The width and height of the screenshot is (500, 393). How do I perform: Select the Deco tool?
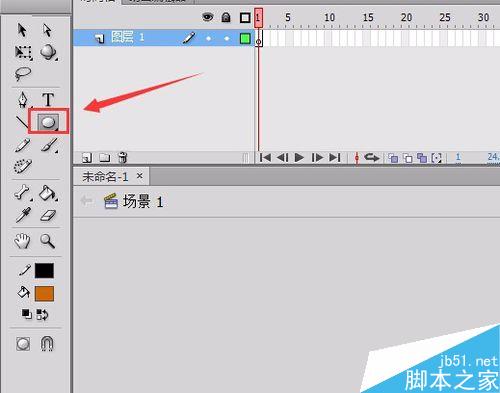23,166
